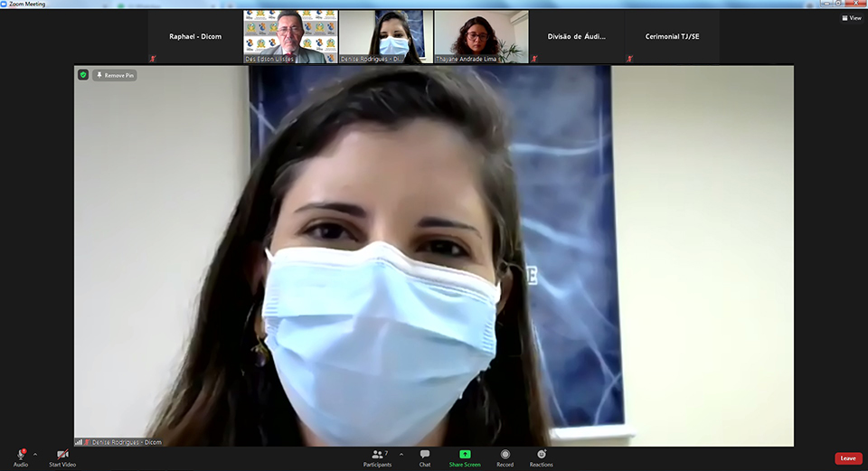Expand audio options arrow next to Audio

pyautogui.click(x=35, y=454)
